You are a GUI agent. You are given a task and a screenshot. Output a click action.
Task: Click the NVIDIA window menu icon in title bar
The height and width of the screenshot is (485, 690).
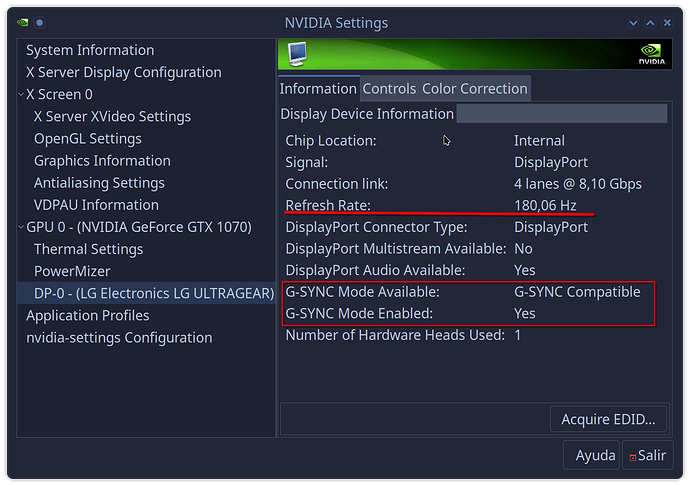[x=22, y=22]
